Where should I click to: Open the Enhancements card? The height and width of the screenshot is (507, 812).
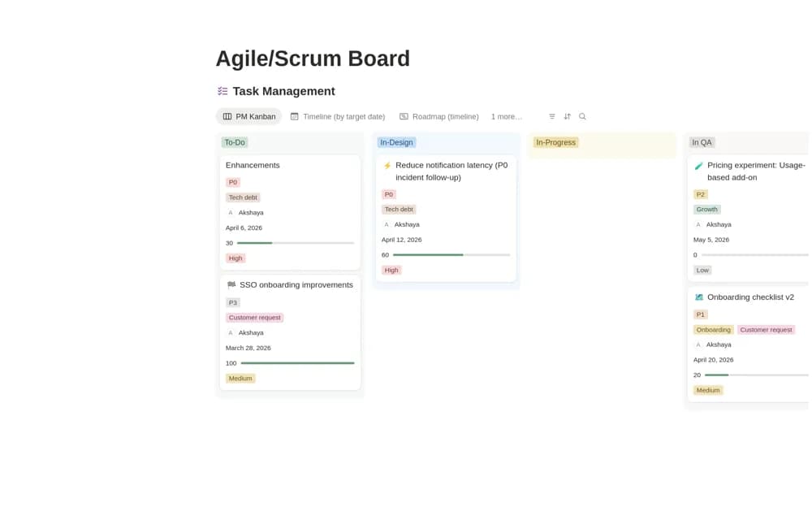pyautogui.click(x=290, y=213)
